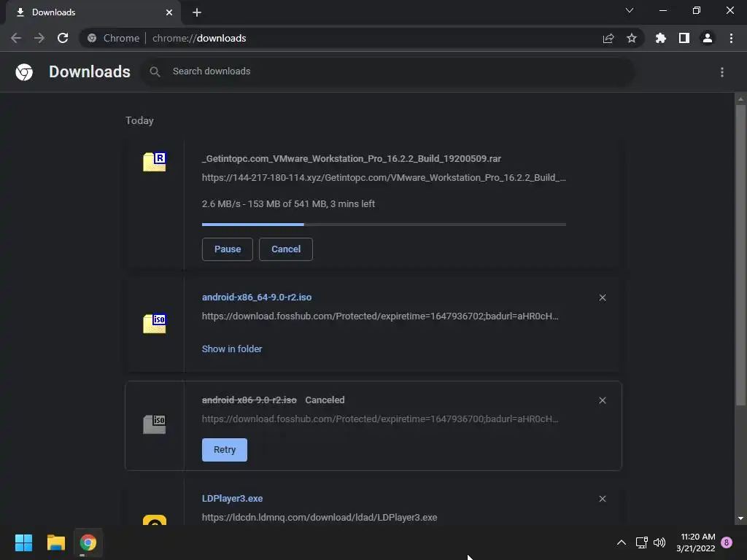Open the volume tray icon
This screenshot has height=560, width=747.
click(659, 542)
